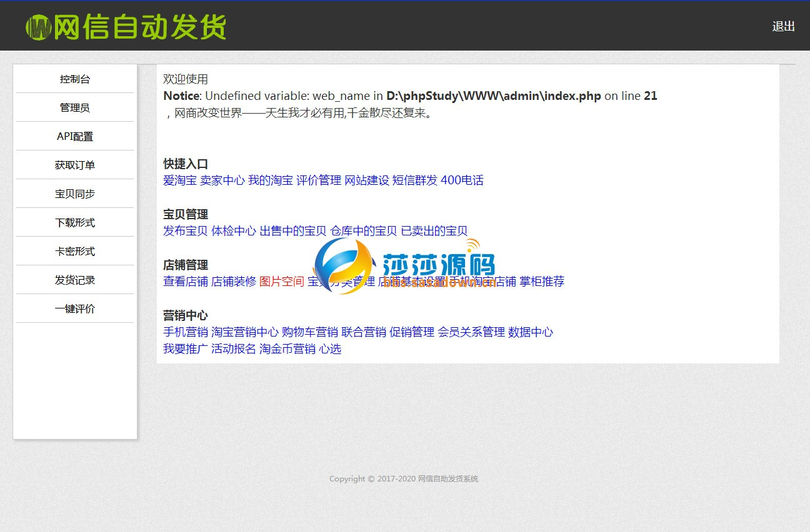Image resolution: width=810 pixels, height=532 pixels.
Task: Click the 网站建设 link
Action: click(x=367, y=180)
